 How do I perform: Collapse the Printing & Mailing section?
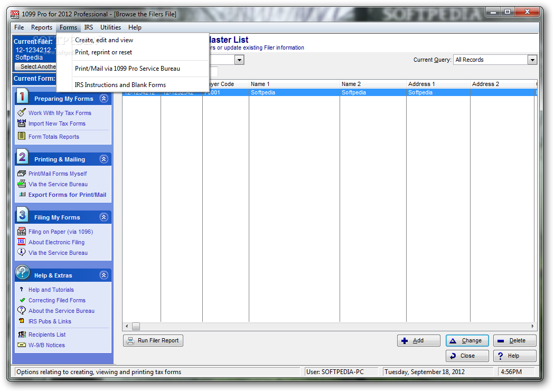[x=104, y=159]
